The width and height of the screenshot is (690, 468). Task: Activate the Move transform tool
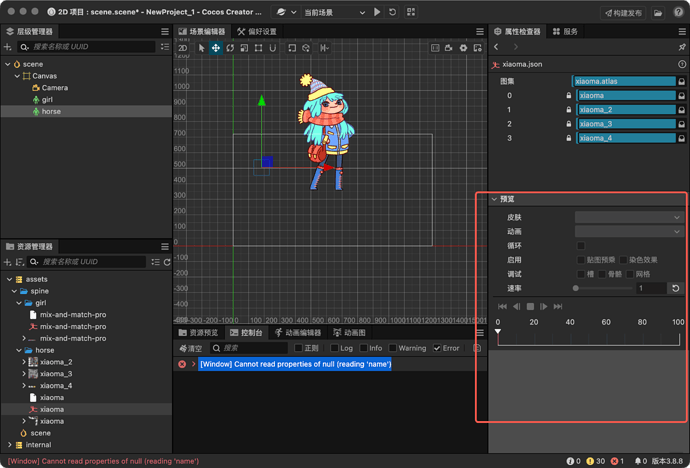coord(216,48)
